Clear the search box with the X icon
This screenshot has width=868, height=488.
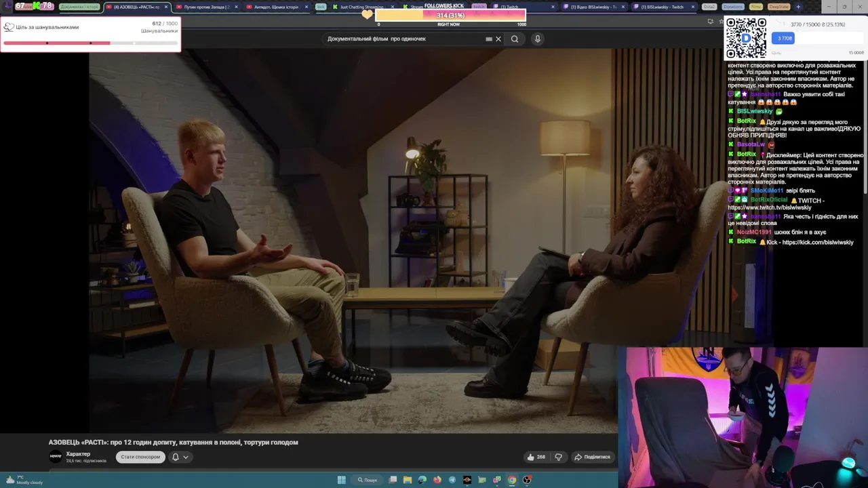point(498,39)
